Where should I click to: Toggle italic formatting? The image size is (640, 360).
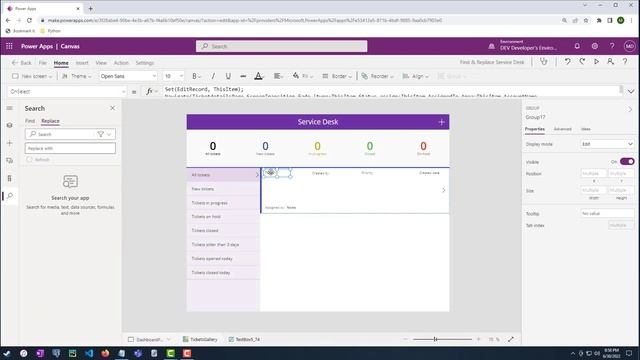coord(213,76)
